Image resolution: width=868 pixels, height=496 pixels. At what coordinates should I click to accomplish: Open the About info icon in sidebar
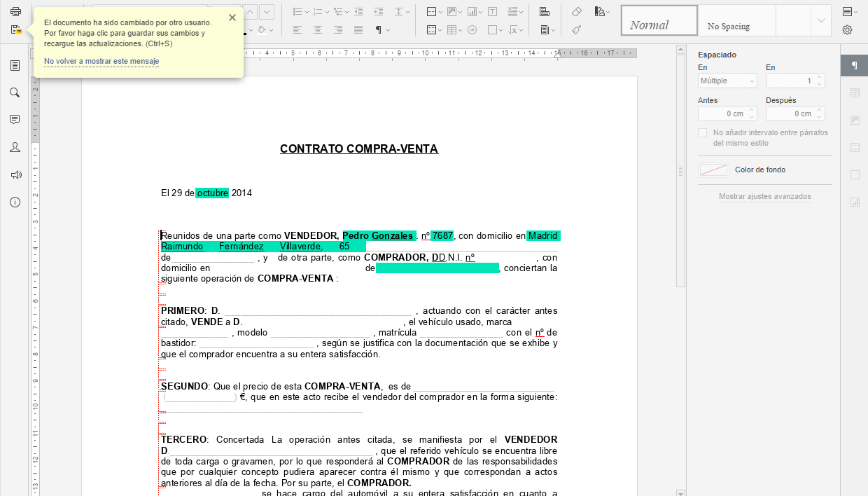coord(15,202)
